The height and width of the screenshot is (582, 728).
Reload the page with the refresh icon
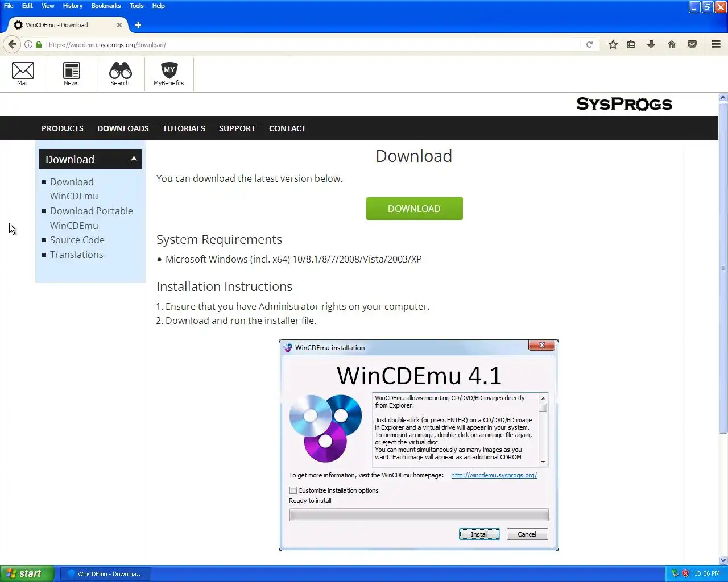click(x=589, y=44)
